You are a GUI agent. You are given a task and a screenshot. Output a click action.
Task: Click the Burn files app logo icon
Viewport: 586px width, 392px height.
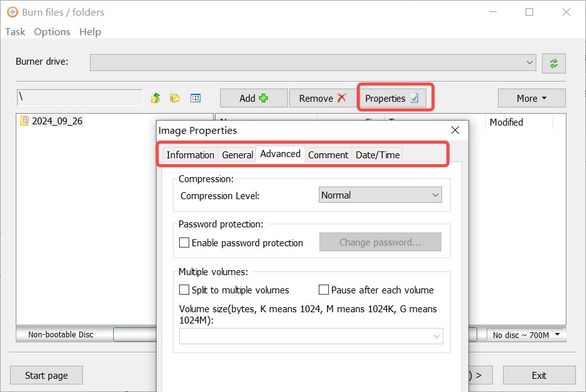[13, 13]
